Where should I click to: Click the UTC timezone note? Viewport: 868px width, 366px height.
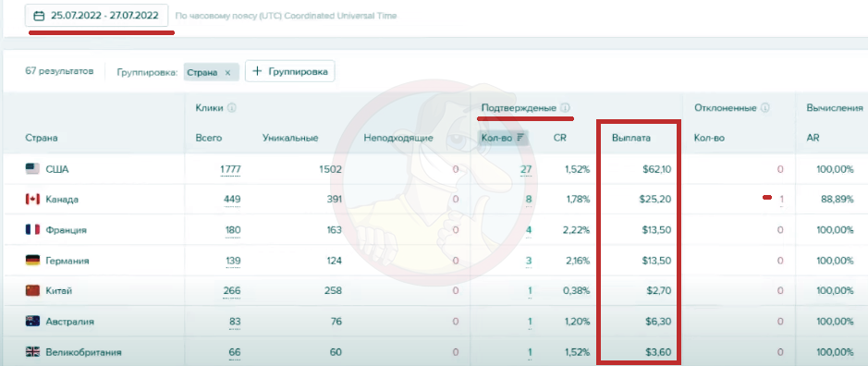(x=286, y=16)
